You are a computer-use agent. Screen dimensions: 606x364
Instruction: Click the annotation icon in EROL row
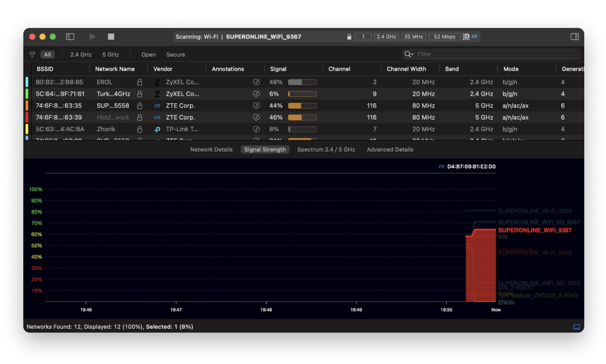pyautogui.click(x=256, y=82)
